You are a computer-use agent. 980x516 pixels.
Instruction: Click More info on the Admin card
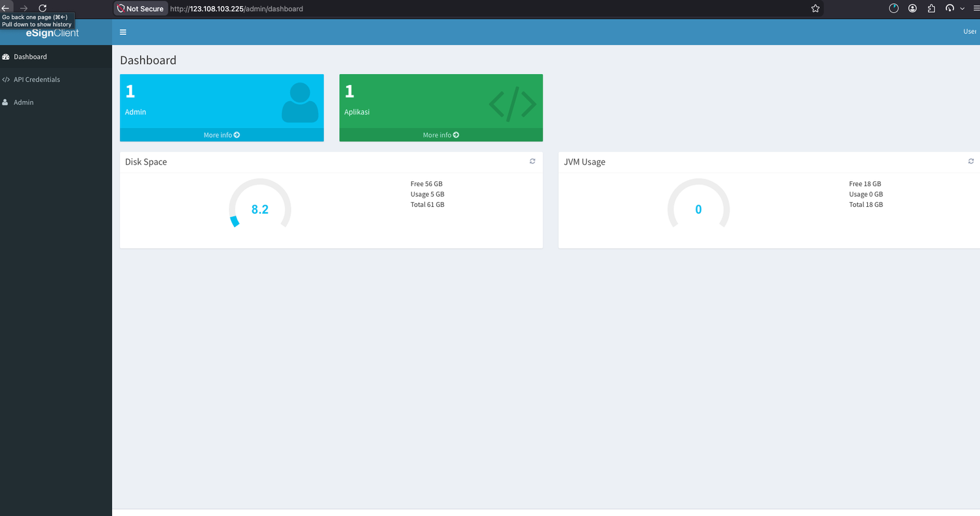222,135
